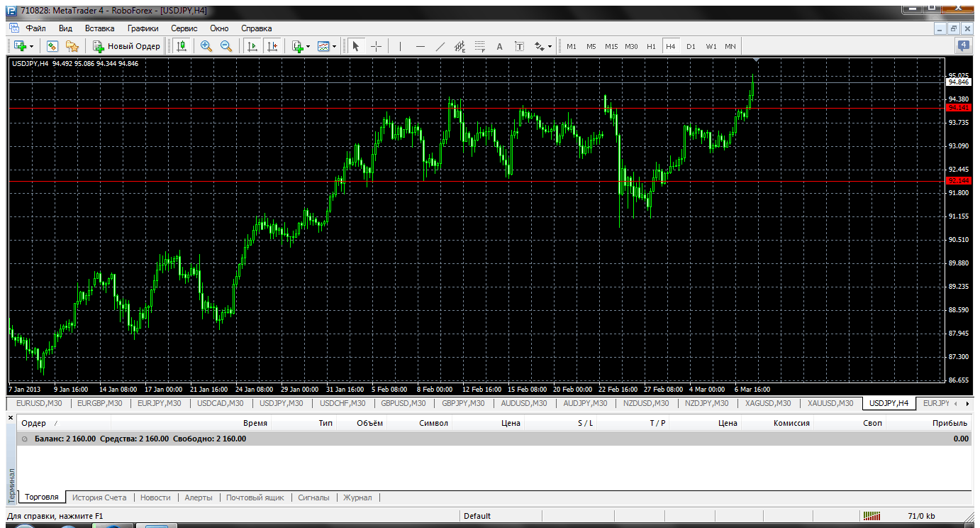Sort orders by Прибыль column header
980x528 pixels.
[x=950, y=423]
